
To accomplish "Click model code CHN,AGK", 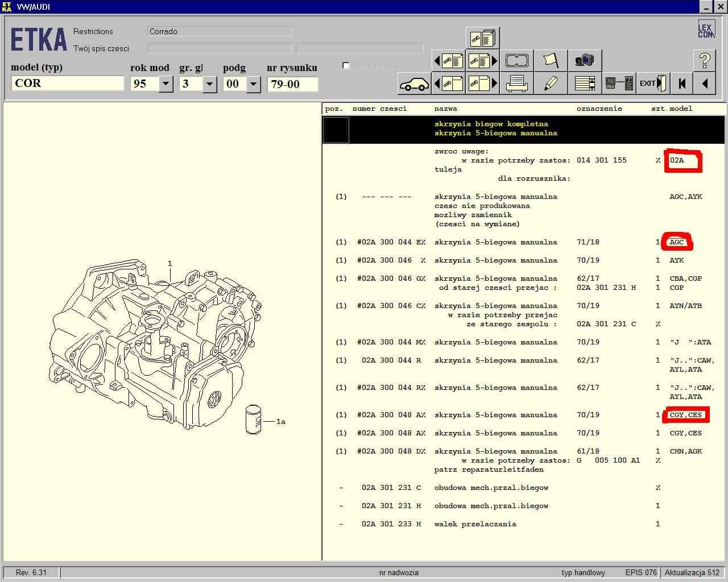I will point(685,451).
